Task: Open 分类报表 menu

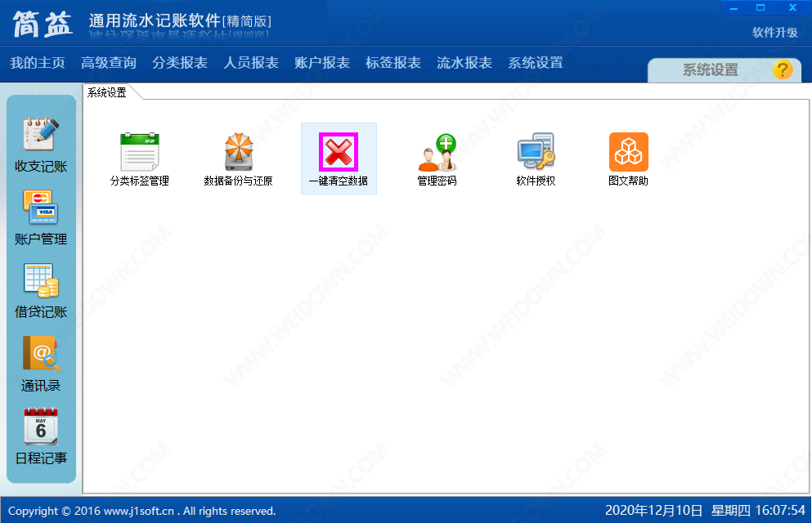Action: [180, 63]
